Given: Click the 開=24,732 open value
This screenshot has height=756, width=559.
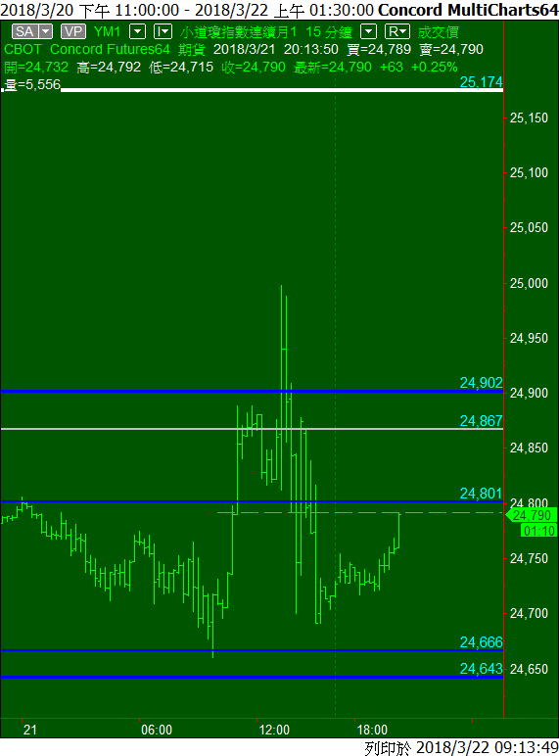Looking at the screenshot, I should pyautogui.click(x=36, y=67).
